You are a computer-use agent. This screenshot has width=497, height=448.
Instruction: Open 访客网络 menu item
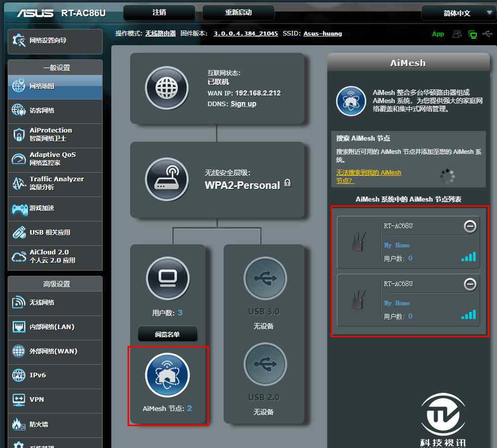point(55,111)
